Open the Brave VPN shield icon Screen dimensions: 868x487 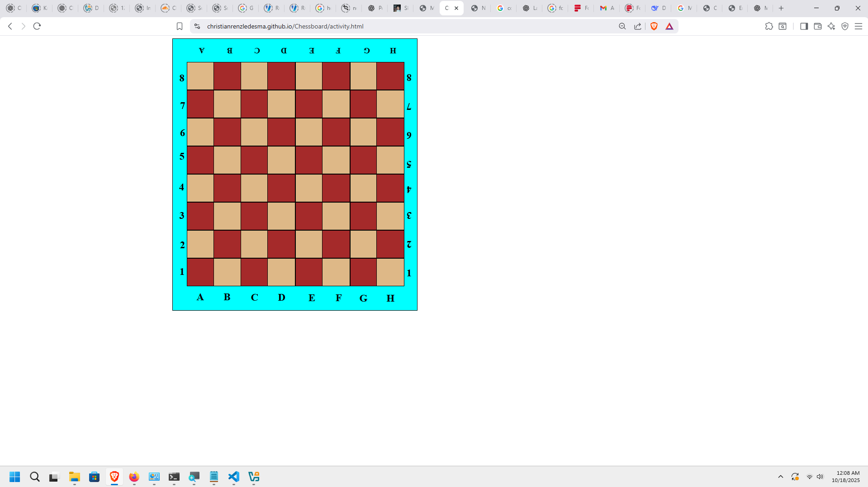845,26
